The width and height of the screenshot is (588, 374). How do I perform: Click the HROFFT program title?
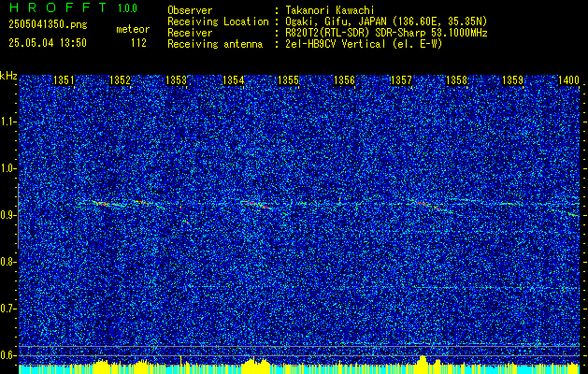(x=58, y=7)
